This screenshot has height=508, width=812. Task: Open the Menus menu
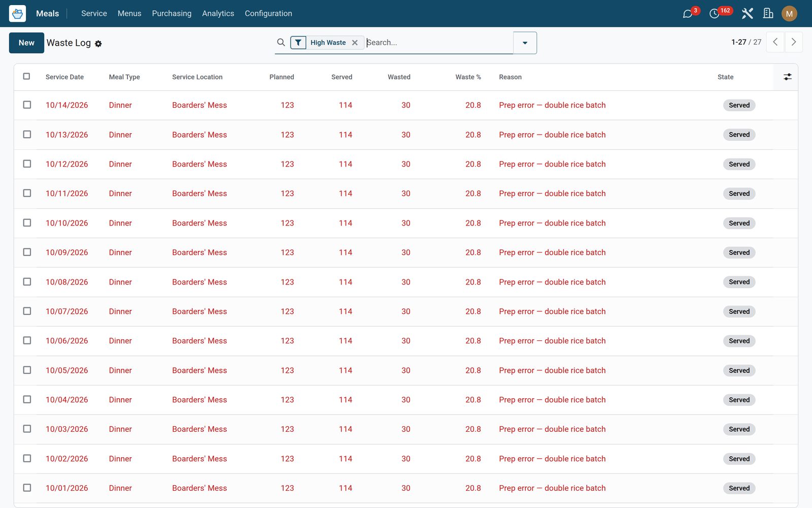coord(129,13)
